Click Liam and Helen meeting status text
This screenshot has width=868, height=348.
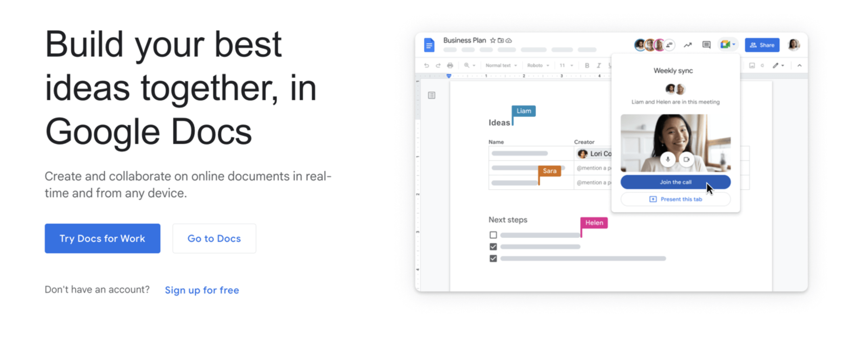coord(676,102)
